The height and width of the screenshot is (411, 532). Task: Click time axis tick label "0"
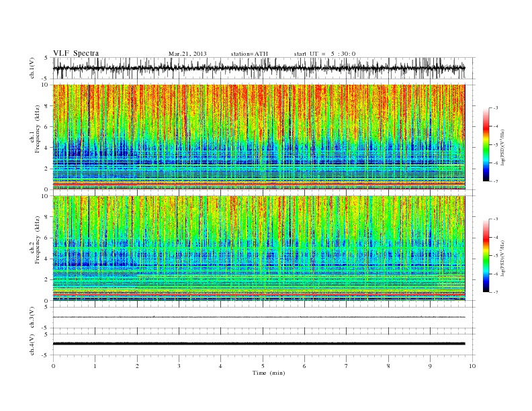click(53, 366)
